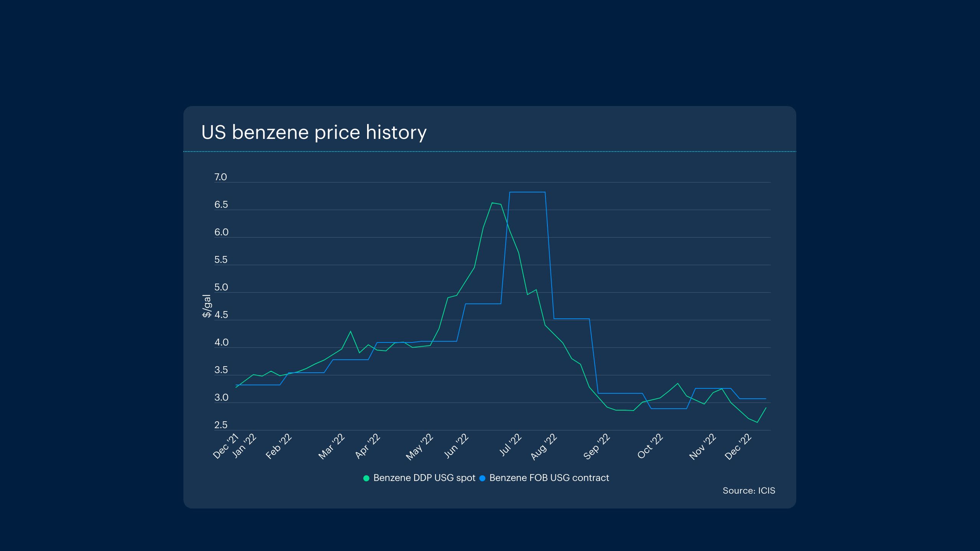This screenshot has width=980, height=551.
Task: Click the 2.5 y-axis value label
Action: (221, 425)
